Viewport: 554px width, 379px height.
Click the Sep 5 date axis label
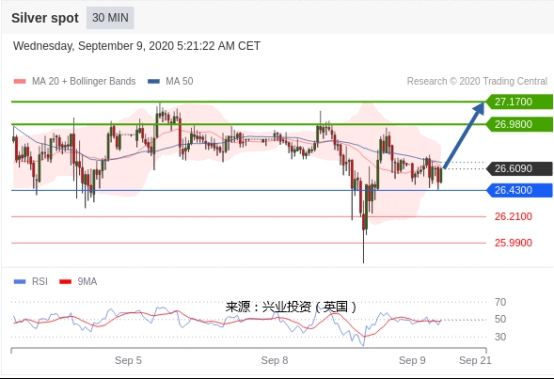tap(128, 360)
